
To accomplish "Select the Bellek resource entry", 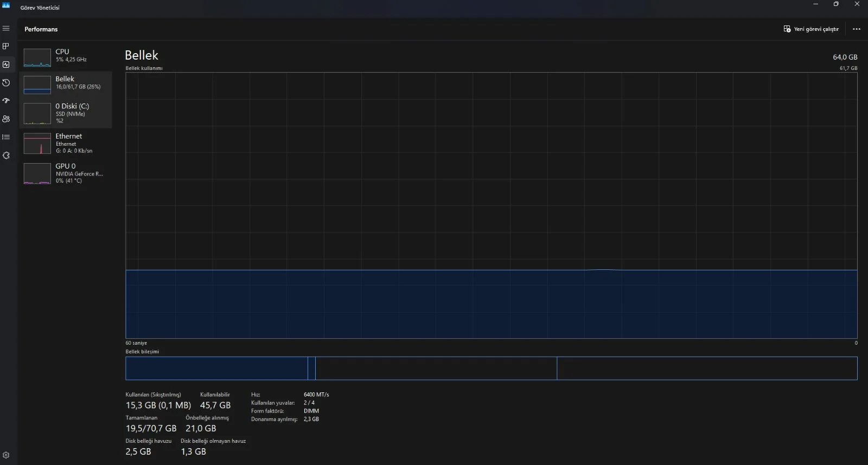I will click(66, 84).
